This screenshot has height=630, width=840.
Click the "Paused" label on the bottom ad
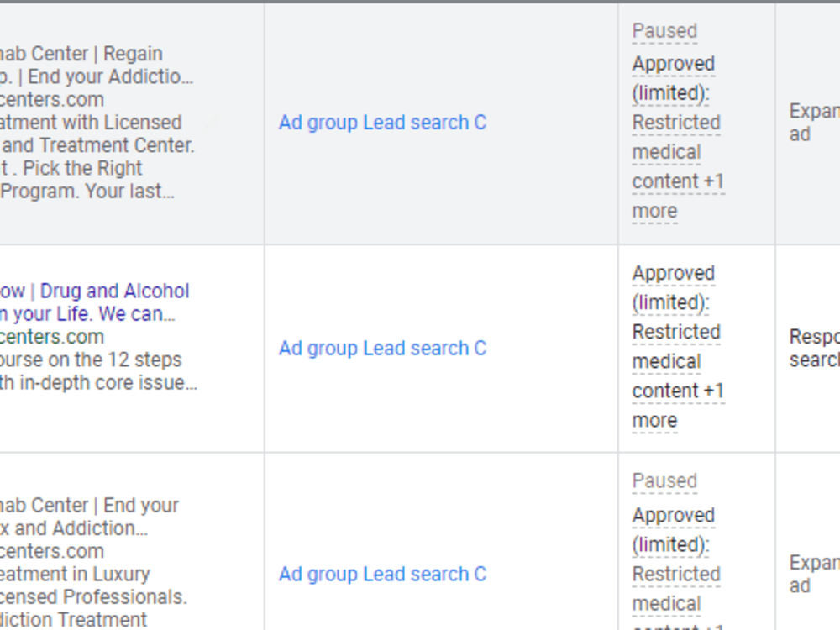pyautogui.click(x=664, y=480)
